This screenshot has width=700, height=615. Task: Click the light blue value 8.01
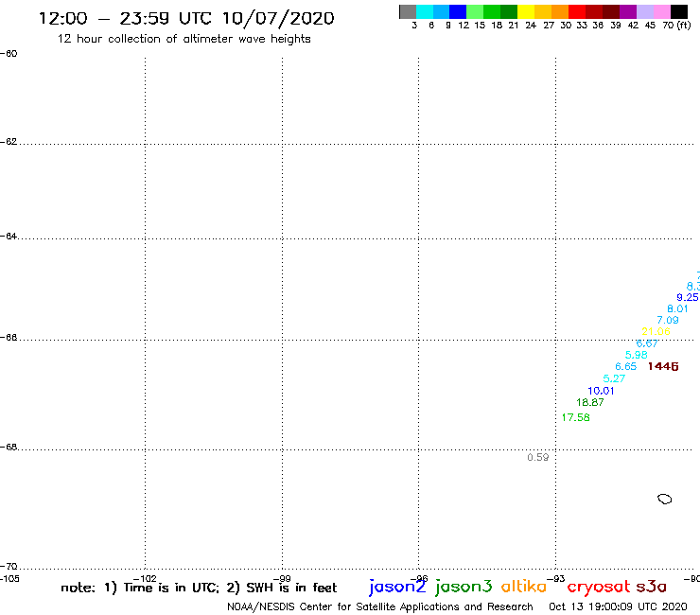pos(677,308)
